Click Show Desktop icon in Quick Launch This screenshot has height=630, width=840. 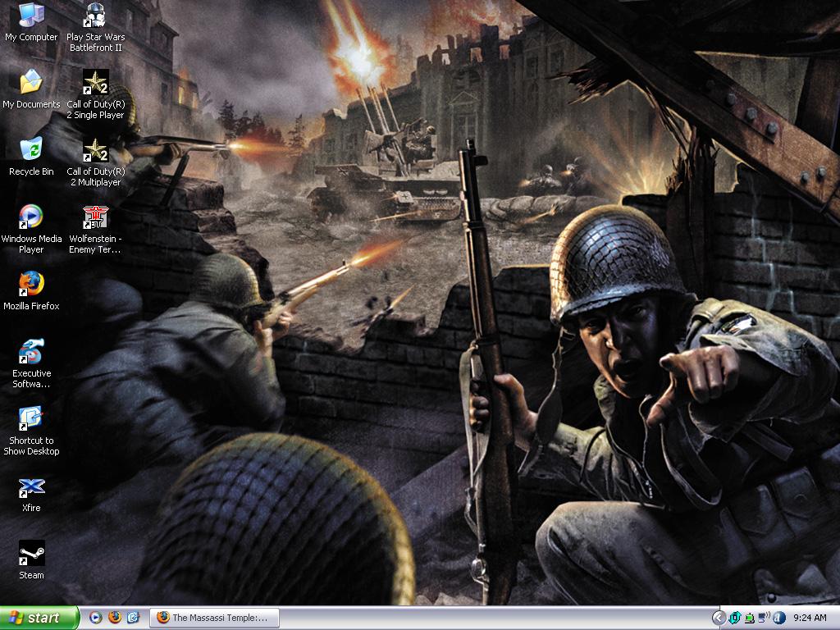[133, 618]
